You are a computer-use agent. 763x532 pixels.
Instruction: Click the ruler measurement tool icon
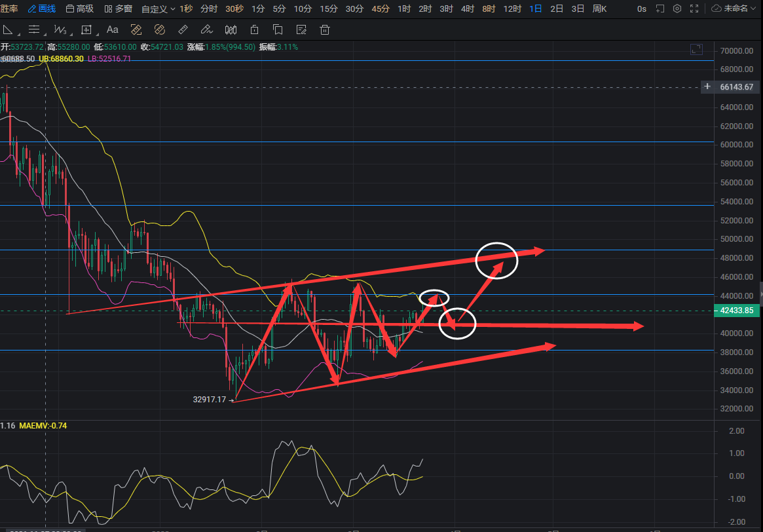(183, 29)
